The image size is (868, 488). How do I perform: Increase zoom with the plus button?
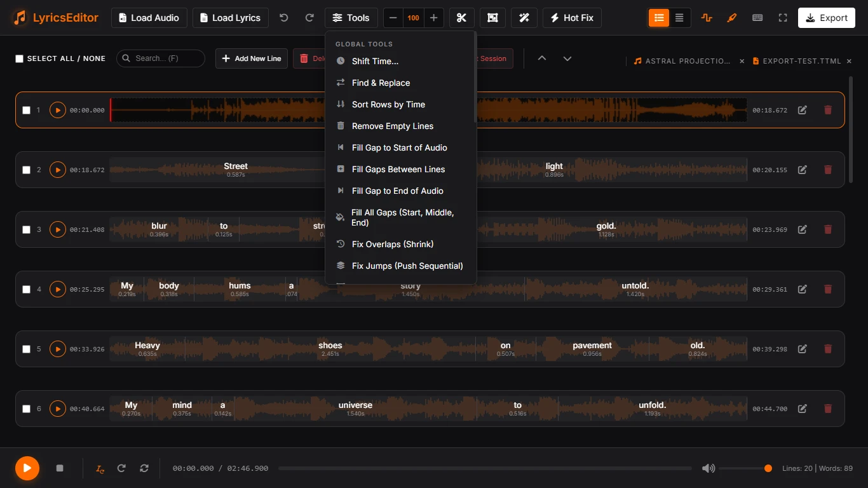click(x=434, y=18)
